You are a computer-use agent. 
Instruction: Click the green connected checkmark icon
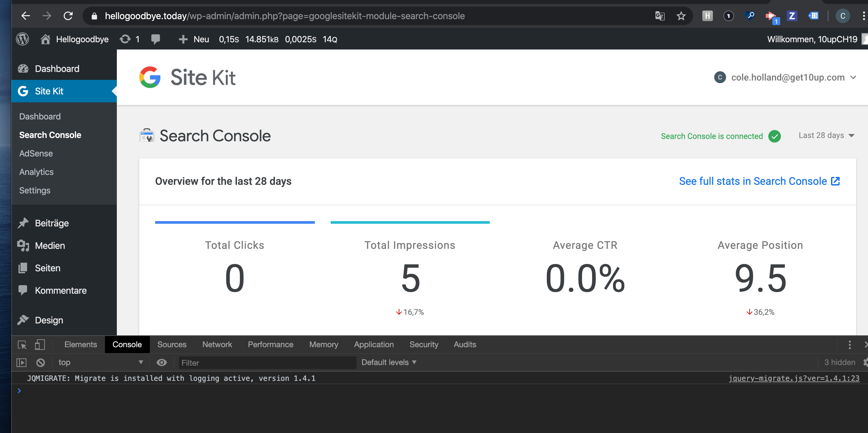click(x=774, y=136)
